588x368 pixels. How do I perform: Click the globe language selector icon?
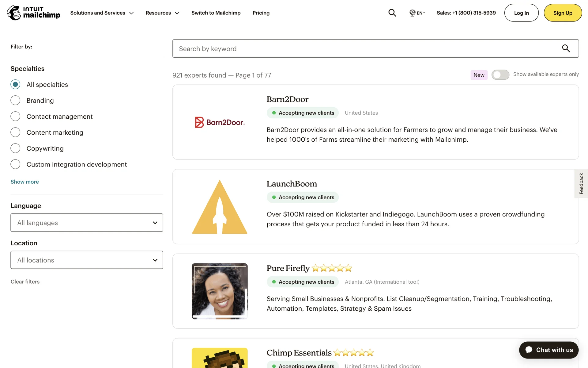413,13
